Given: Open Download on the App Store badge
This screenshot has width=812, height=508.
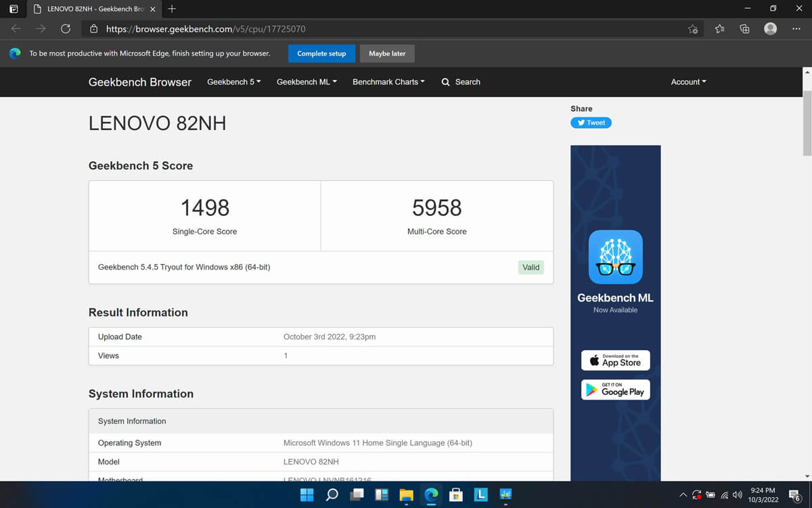Looking at the screenshot, I should tap(615, 360).
